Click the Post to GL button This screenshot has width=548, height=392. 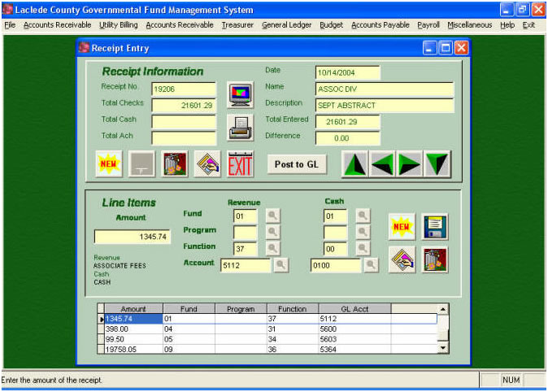coord(296,164)
